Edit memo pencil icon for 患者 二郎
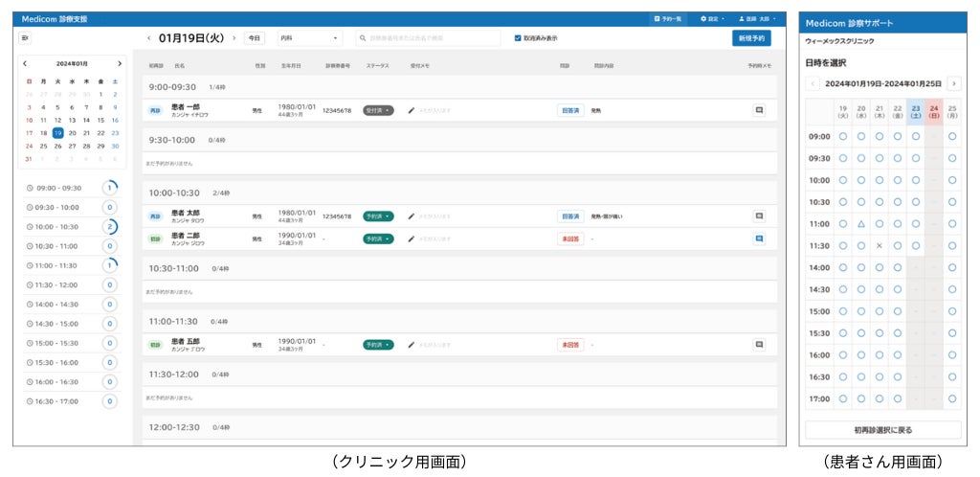The image size is (980, 477). tap(412, 238)
